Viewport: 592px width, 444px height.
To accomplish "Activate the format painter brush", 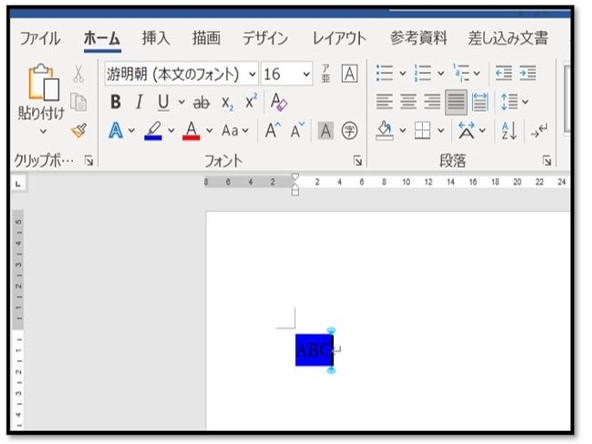I will (79, 131).
